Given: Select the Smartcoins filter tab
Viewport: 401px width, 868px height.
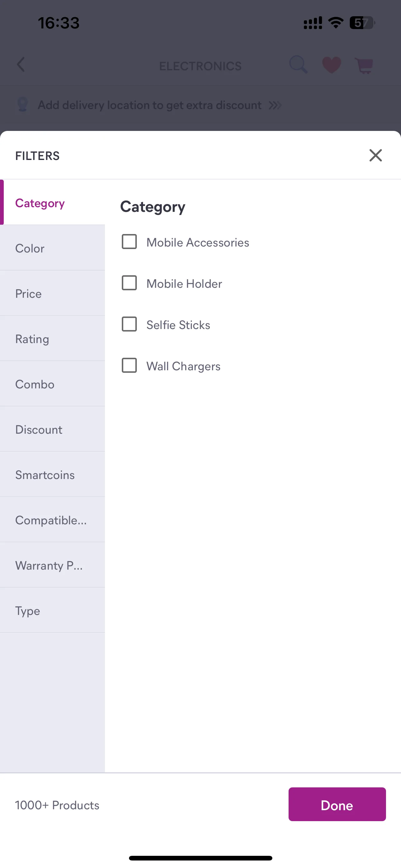Looking at the screenshot, I should (52, 474).
